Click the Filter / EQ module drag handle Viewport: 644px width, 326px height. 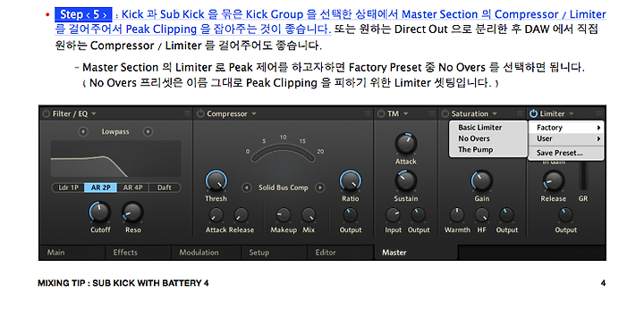pyautogui.click(x=187, y=113)
